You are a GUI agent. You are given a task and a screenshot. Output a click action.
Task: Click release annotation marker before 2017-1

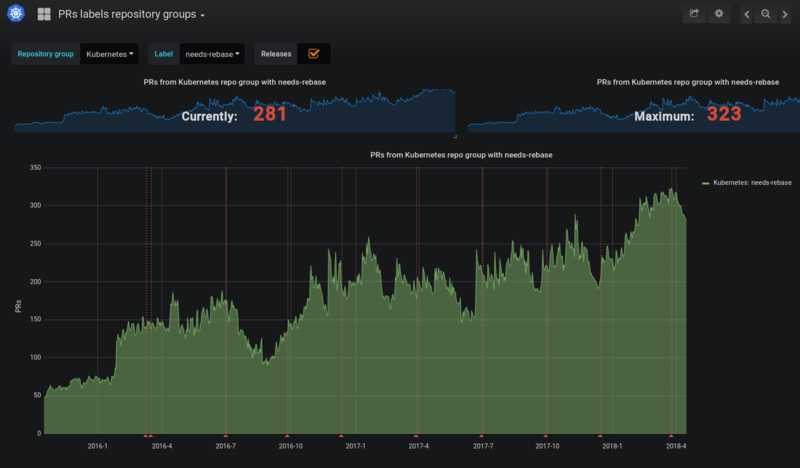point(341,436)
